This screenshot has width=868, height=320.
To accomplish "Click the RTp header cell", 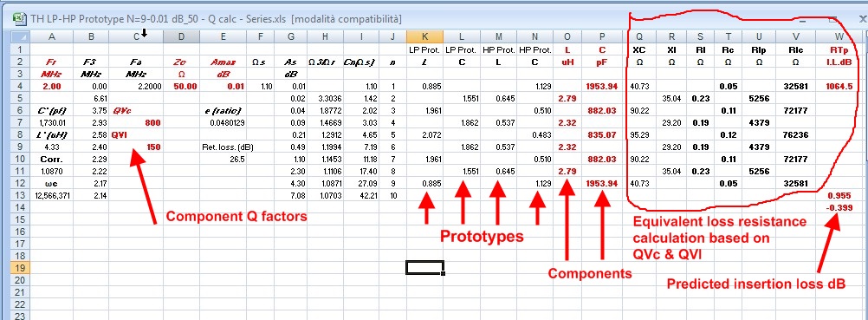I will pos(839,50).
